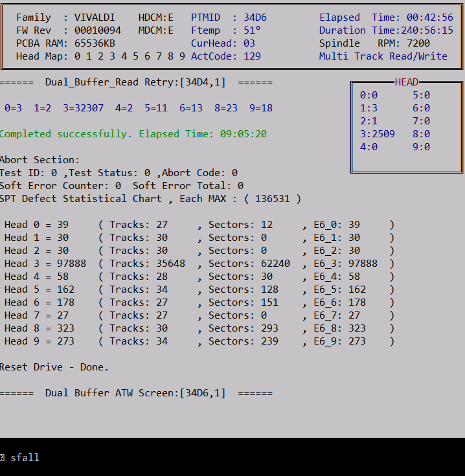The width and height of the screenshot is (465, 476).
Task: Click Each MAX value 136531
Action: [272, 199]
